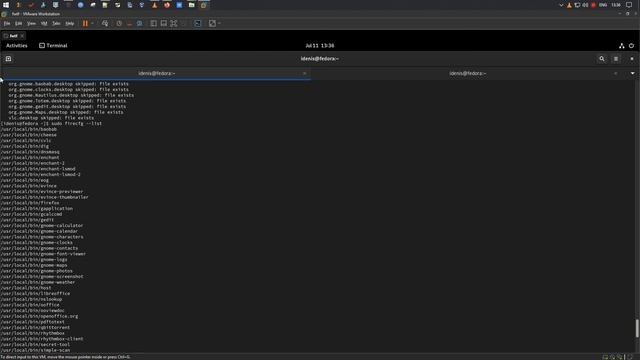Viewport: 640px width, 360px height.
Task: Open the Terminal app menu in top bar
Action: click(x=53, y=46)
